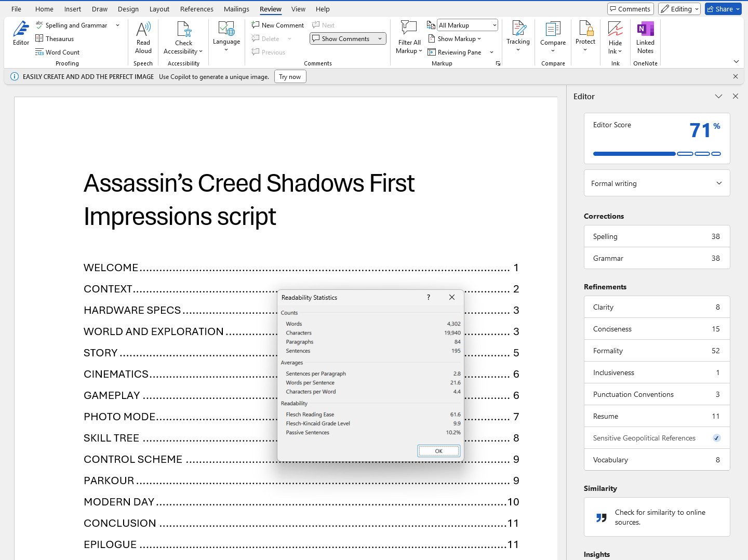The height and width of the screenshot is (560, 748).
Task: Switch to the View tab
Action: [x=298, y=9]
